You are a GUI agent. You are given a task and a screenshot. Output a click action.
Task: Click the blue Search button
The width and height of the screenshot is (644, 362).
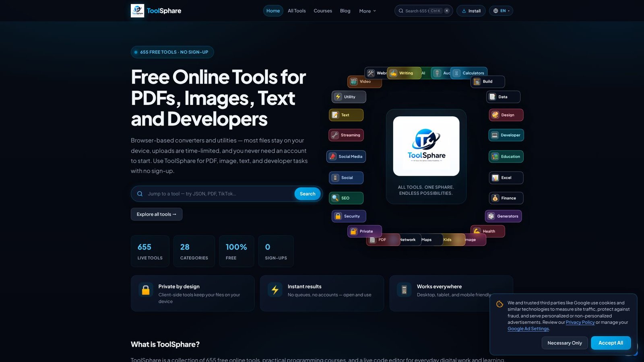(x=308, y=194)
